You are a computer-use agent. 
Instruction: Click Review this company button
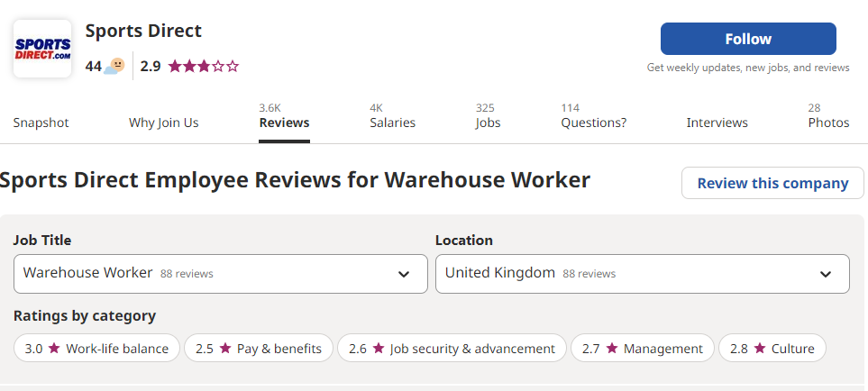coord(772,183)
